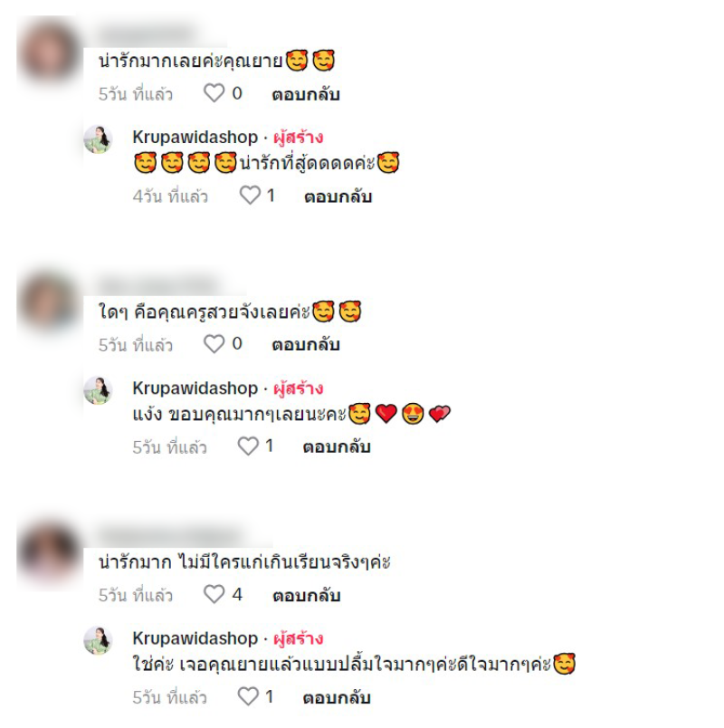The width and height of the screenshot is (724, 728).
Task: Reply (ตอบกลับ) to the แง้ง ขอบคุณมากๆ reply
Action: click(337, 446)
